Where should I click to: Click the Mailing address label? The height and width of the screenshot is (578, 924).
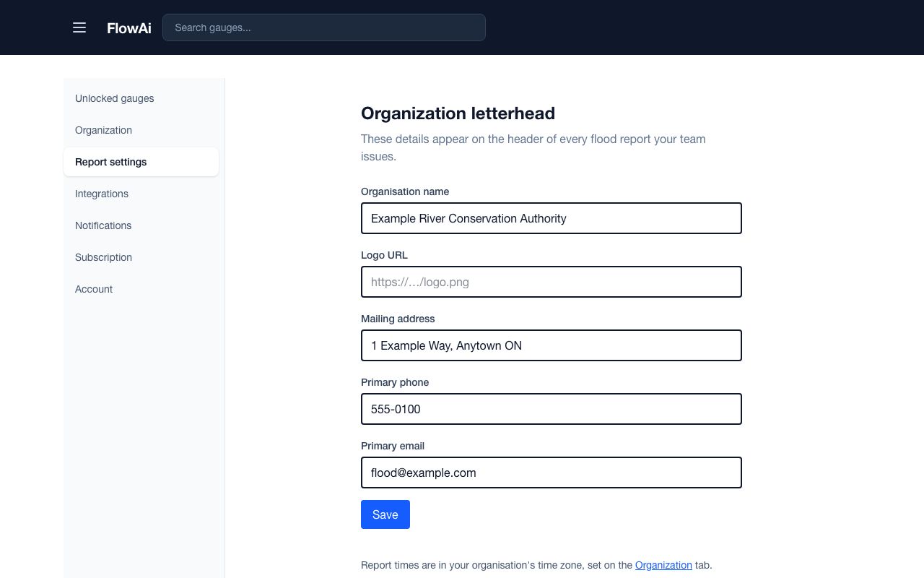[x=398, y=319]
